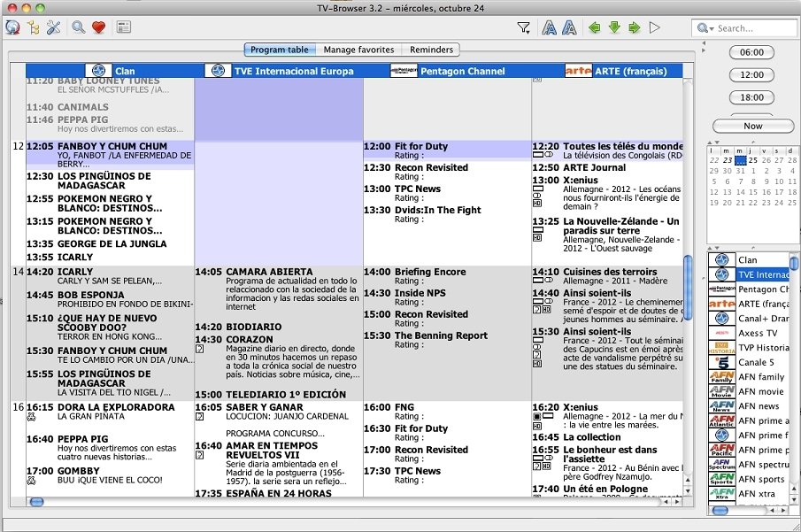Screen dimensions: 801x532
Task: Open program 'TELEDIARIO 1º EDICIÓN' at 15:00
Action: pos(279,395)
